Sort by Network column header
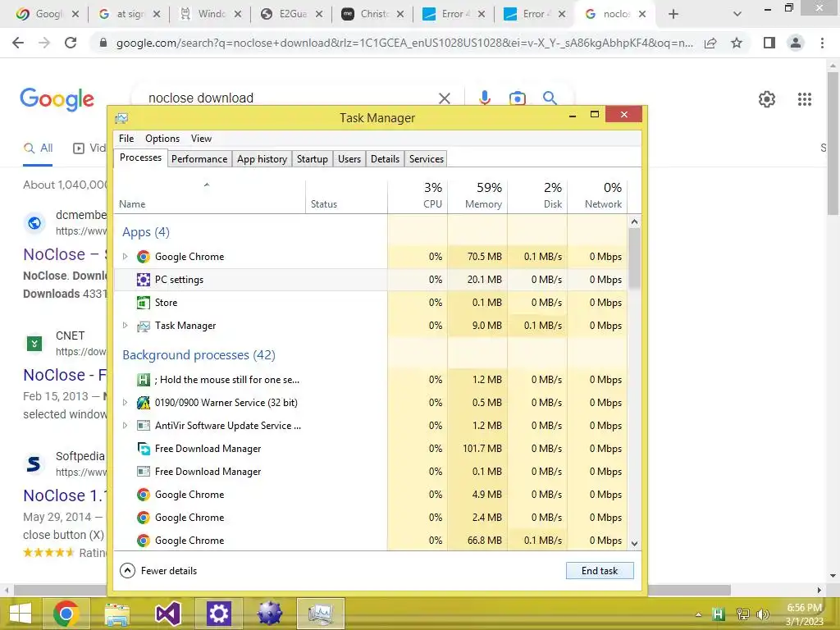Image resolution: width=840 pixels, height=630 pixels. click(597, 195)
